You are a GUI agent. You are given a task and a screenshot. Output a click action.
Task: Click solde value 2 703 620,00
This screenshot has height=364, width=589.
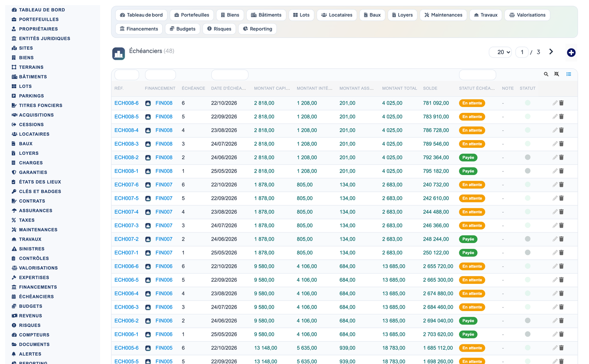point(438,335)
